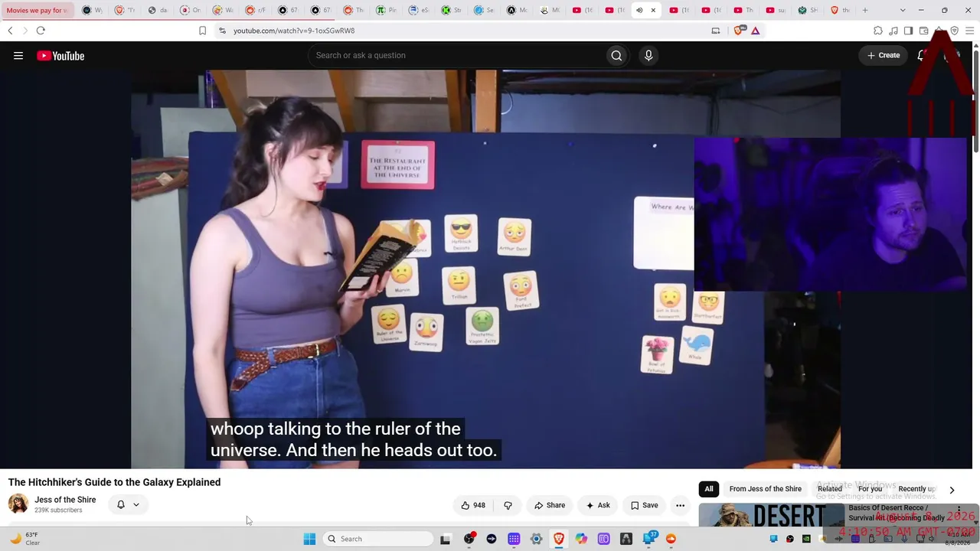
Task: Like the video with 948 likes
Action: (x=473, y=505)
